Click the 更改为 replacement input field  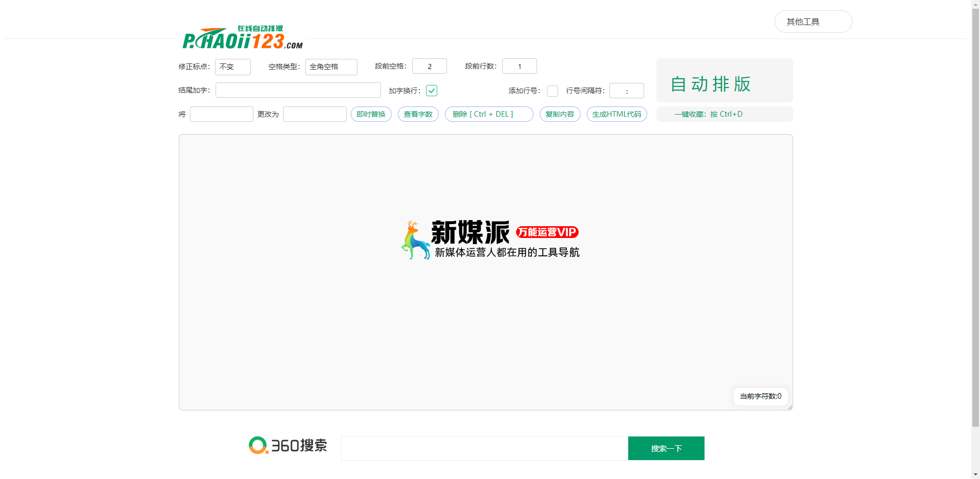315,114
